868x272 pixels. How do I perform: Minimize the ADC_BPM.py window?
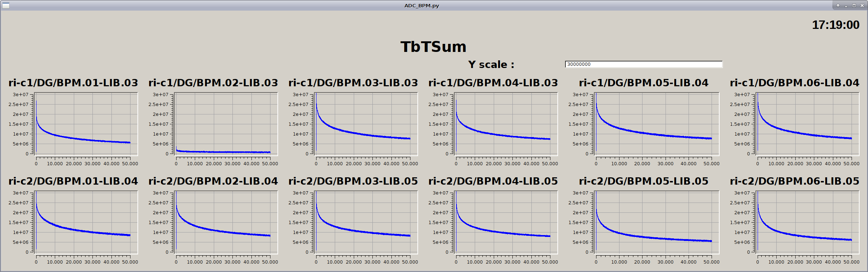(846, 5)
